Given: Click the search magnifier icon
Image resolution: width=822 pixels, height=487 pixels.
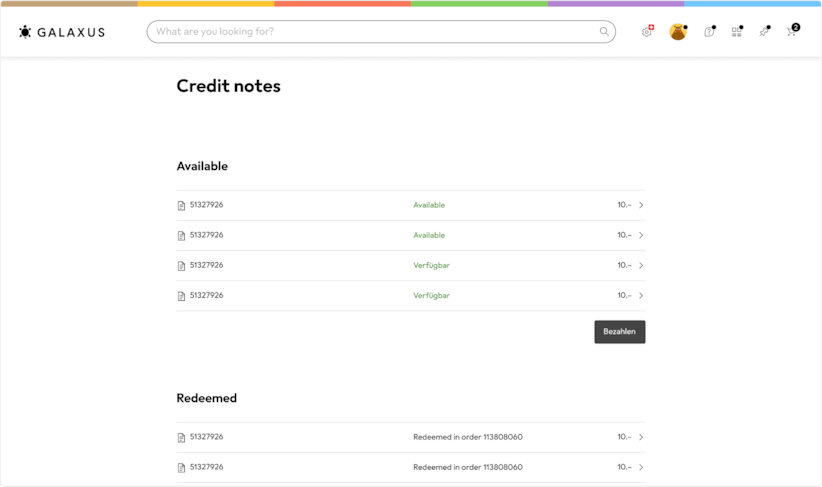Looking at the screenshot, I should pos(604,31).
